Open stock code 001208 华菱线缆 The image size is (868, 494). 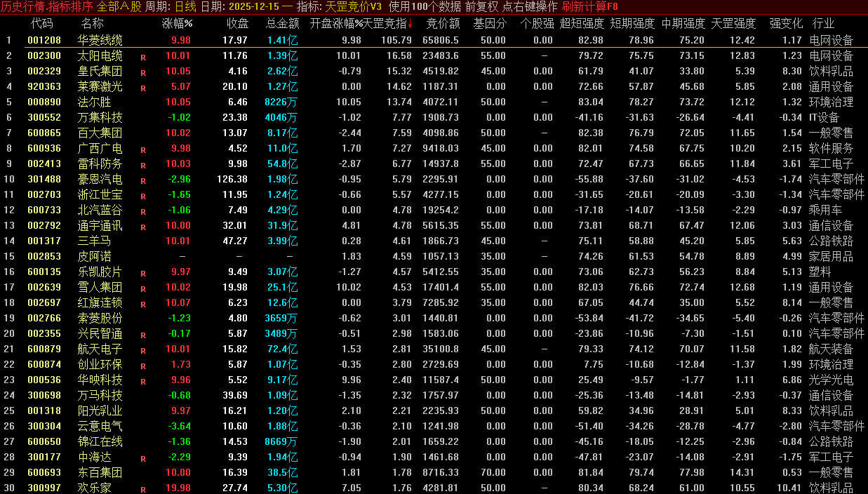click(x=44, y=41)
